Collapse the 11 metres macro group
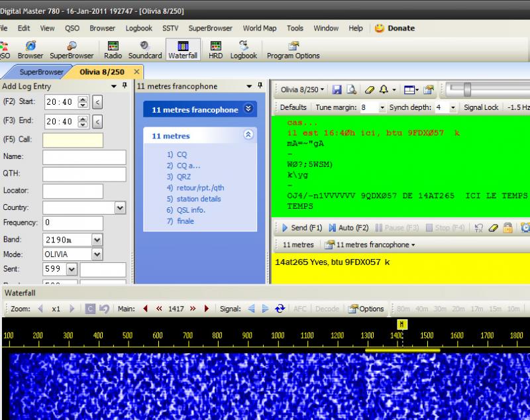Viewport: 530px width, 420px height. click(248, 135)
